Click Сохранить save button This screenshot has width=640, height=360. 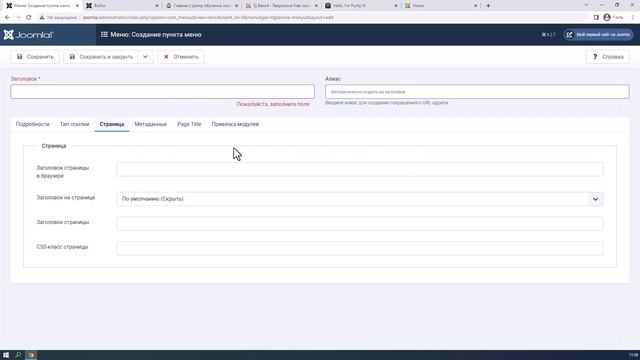point(35,57)
